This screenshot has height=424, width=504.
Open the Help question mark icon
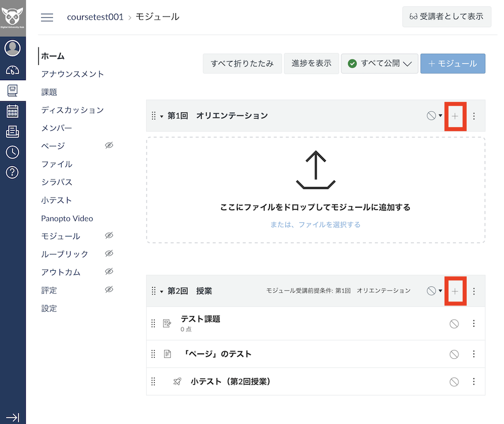[13, 171]
